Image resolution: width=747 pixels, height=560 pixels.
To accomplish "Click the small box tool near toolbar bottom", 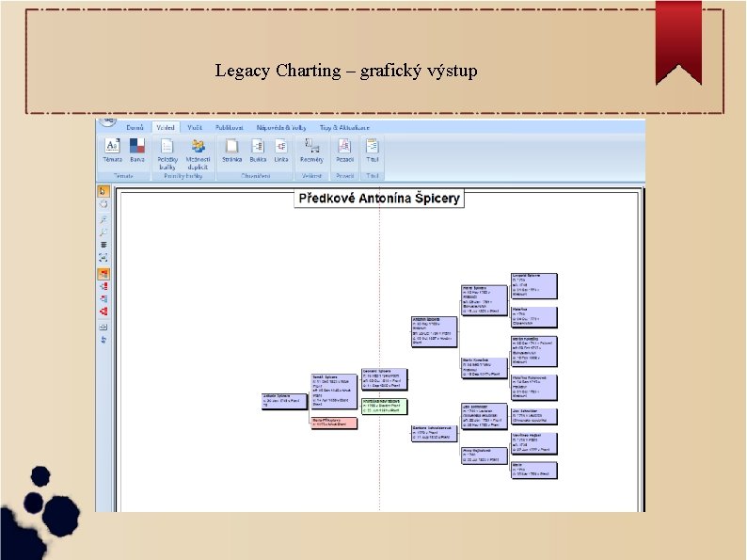I will (x=103, y=327).
